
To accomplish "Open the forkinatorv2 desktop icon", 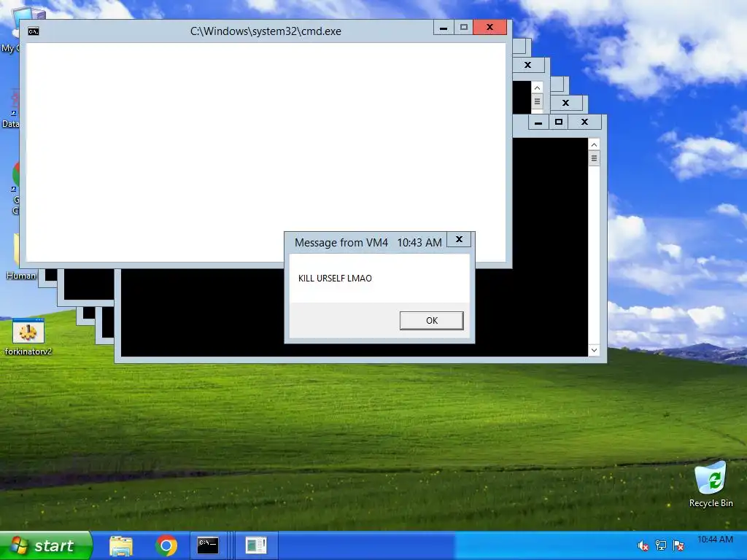I will click(x=28, y=337).
